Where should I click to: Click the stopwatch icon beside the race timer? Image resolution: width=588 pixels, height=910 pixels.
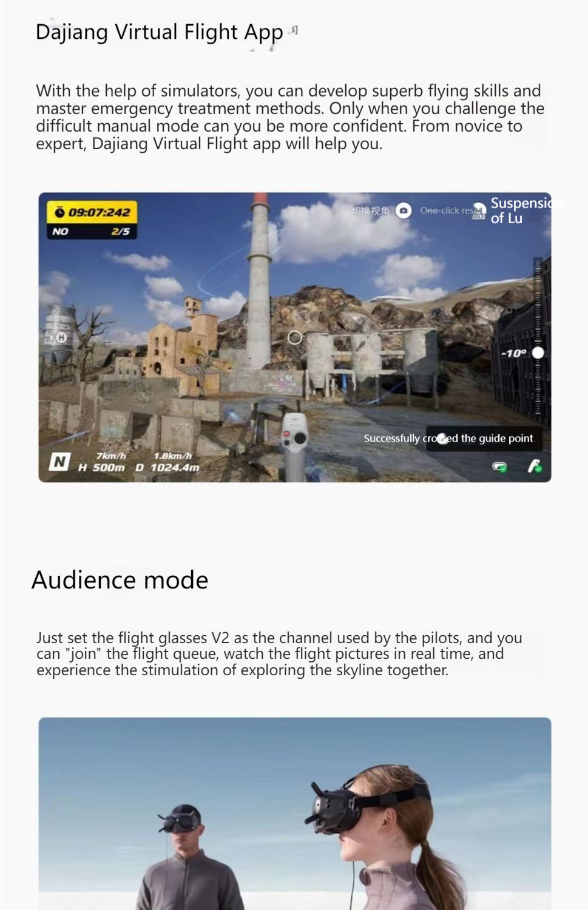tap(59, 212)
